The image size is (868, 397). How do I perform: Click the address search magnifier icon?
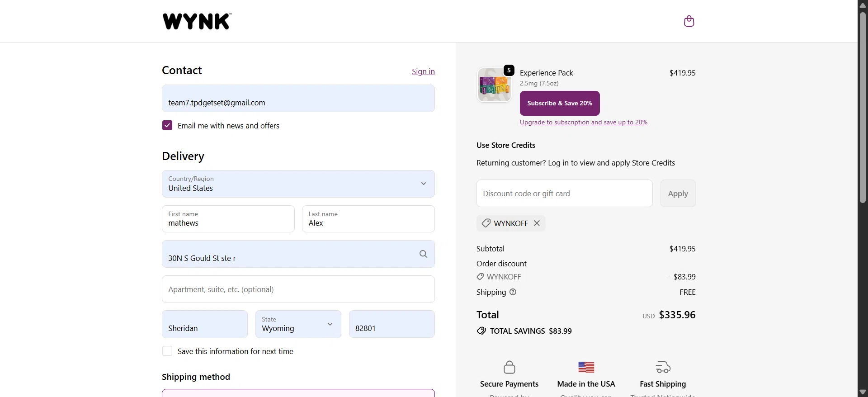pos(423,254)
